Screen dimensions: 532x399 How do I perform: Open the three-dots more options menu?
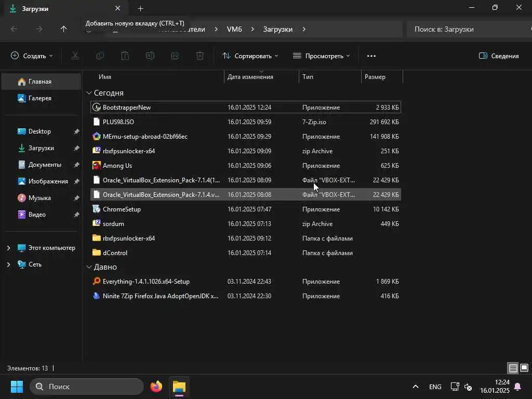(x=371, y=56)
